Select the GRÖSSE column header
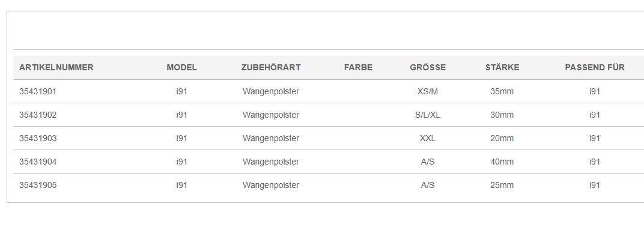The height and width of the screenshot is (233, 644). [428, 68]
